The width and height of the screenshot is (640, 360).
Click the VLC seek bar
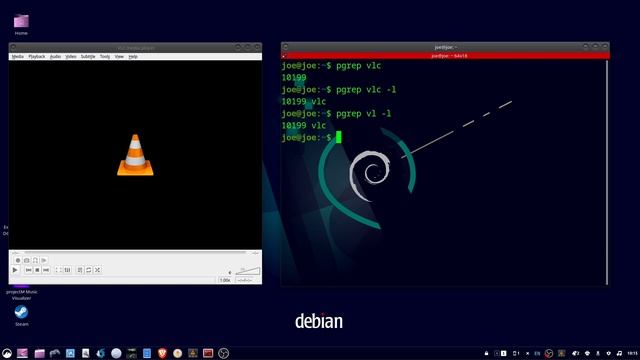136,253
